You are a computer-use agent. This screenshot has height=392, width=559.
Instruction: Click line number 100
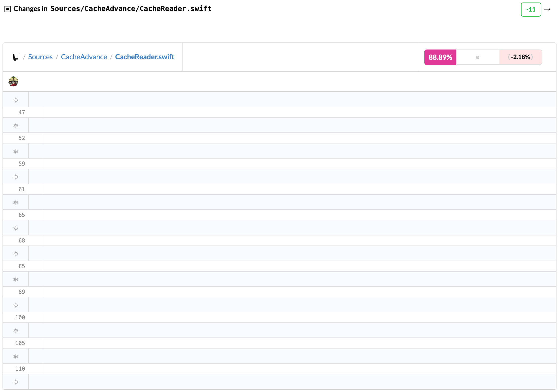coord(20,317)
